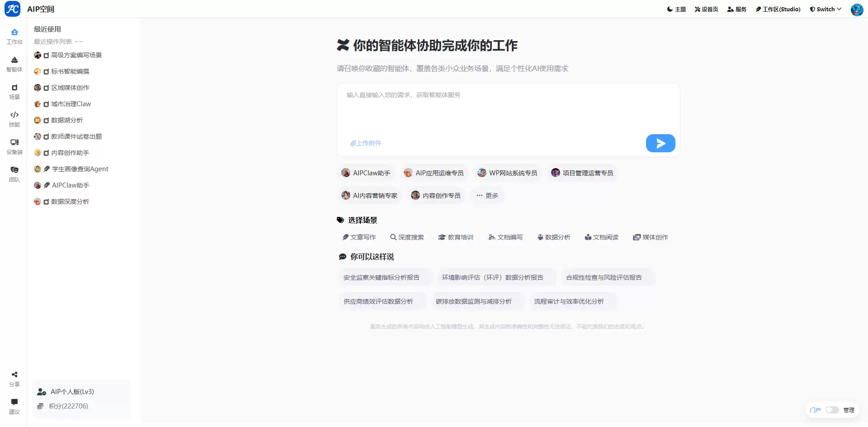868x427 pixels.
Task: Click the 教师课件试卷出题 avatar icon
Action: point(38,136)
